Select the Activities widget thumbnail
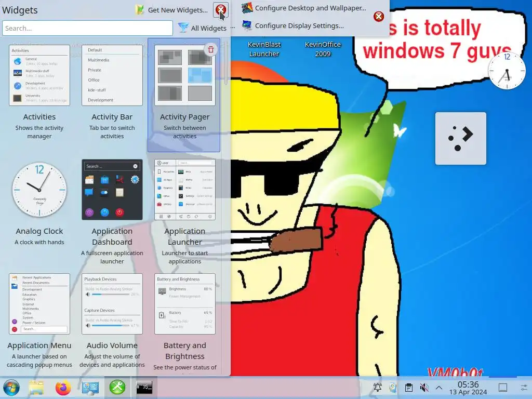 point(39,75)
